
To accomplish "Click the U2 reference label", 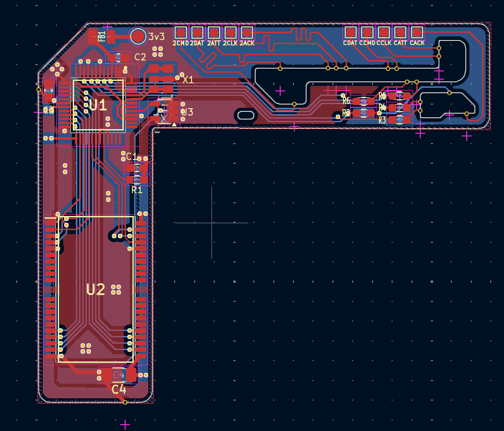I will 96,290.
